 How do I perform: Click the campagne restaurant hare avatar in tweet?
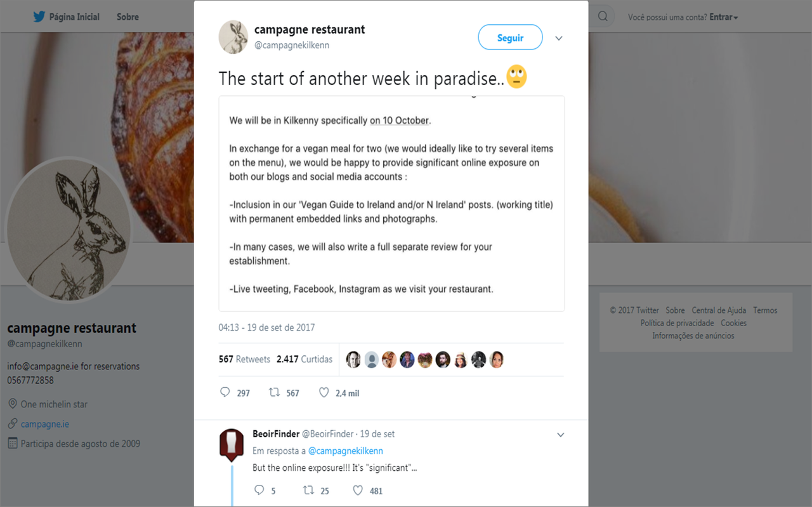click(x=233, y=37)
